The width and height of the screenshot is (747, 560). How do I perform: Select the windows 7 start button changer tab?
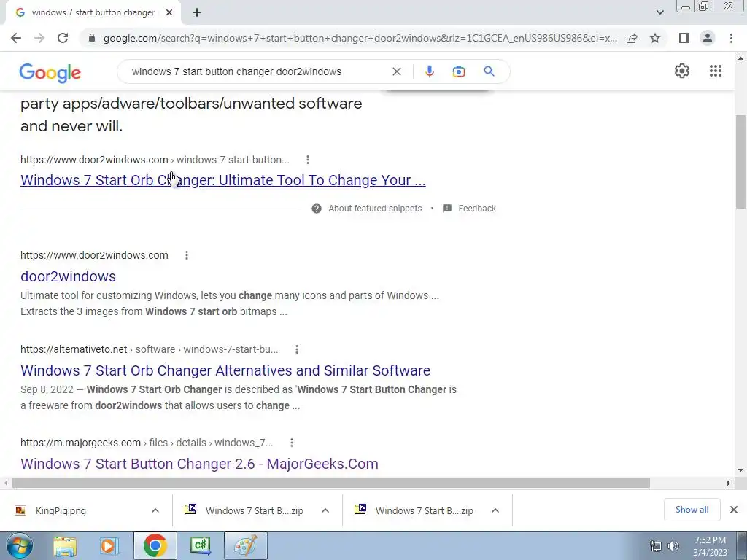[93, 13]
